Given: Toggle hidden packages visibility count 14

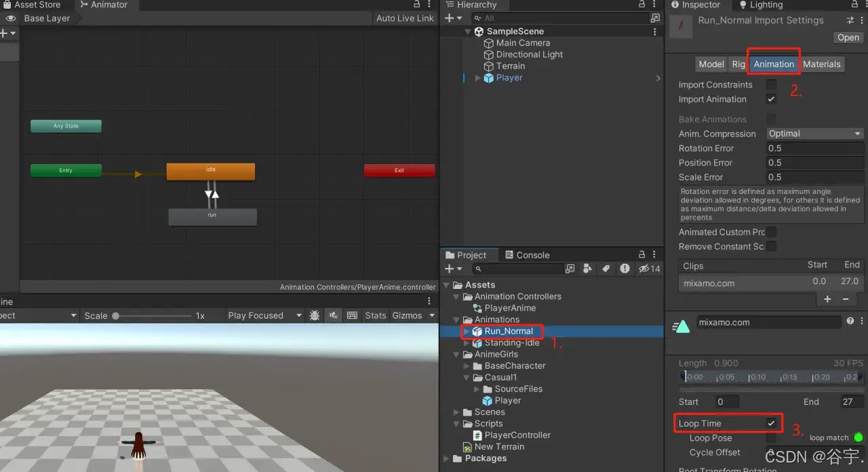Looking at the screenshot, I should click(649, 269).
